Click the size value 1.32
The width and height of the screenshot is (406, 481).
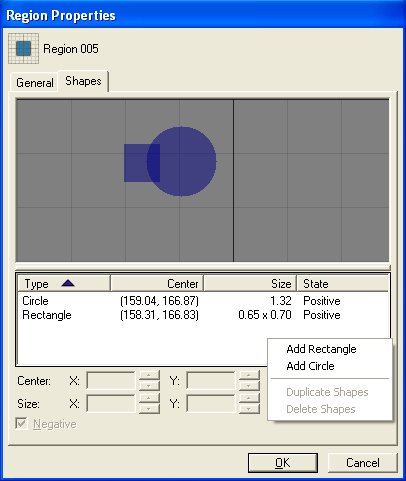pyautogui.click(x=281, y=301)
